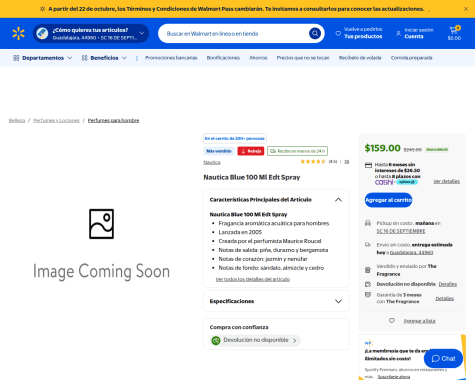475x380 pixels.
Task: Click Suscríbete ahora membership link
Action: point(394,377)
